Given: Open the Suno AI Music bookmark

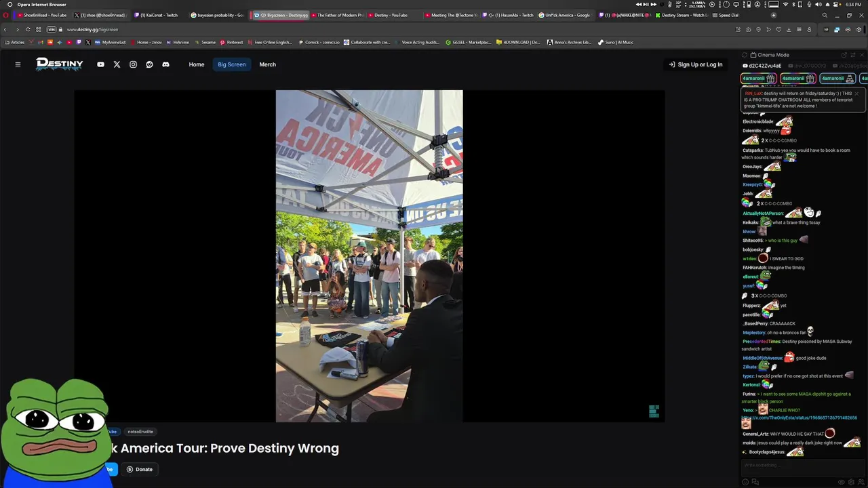Looking at the screenshot, I should [x=615, y=42].
